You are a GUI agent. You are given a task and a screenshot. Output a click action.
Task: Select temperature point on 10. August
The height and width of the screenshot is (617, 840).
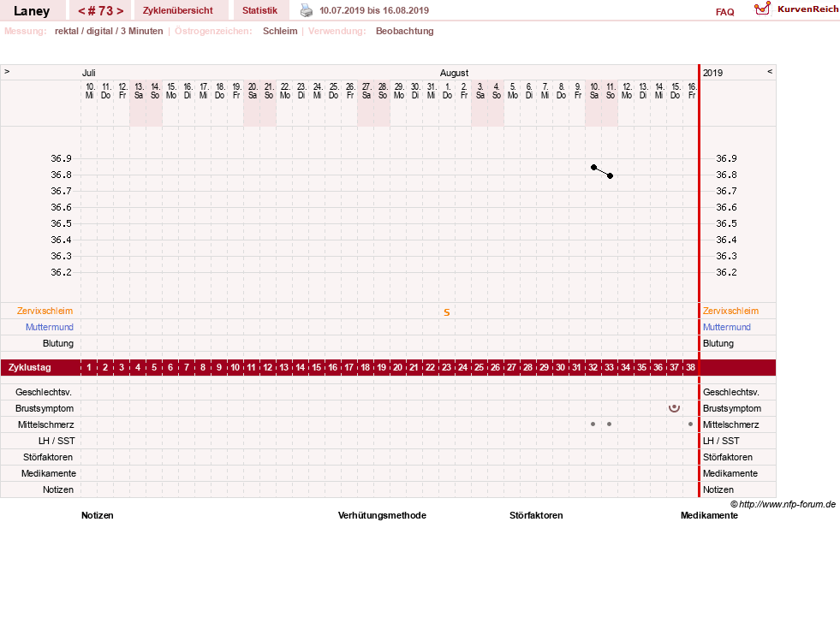(593, 167)
